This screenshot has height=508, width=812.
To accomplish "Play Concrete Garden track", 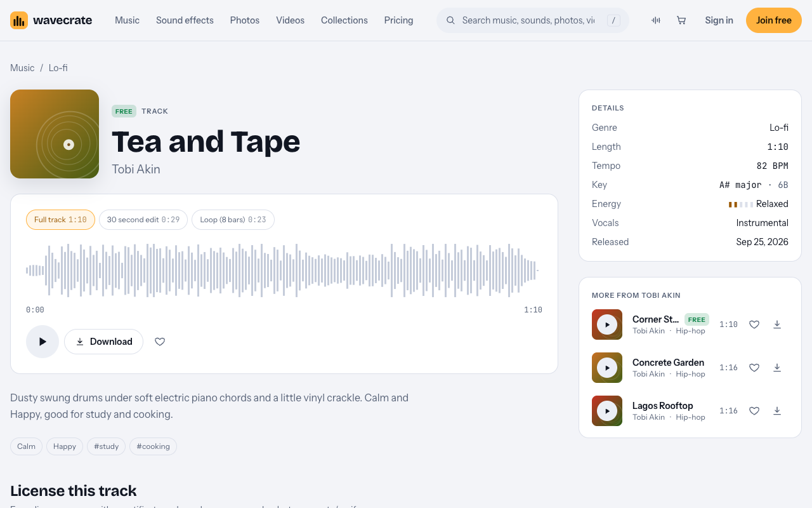I will coord(607,368).
